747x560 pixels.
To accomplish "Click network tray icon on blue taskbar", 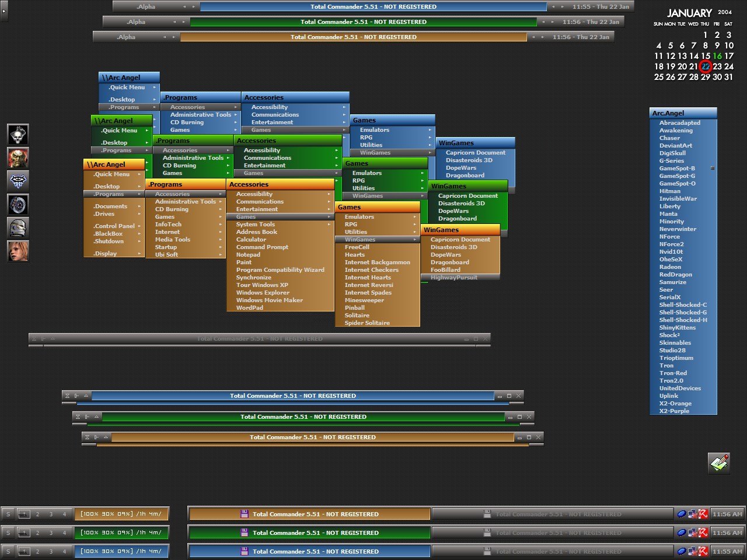I will 692,551.
